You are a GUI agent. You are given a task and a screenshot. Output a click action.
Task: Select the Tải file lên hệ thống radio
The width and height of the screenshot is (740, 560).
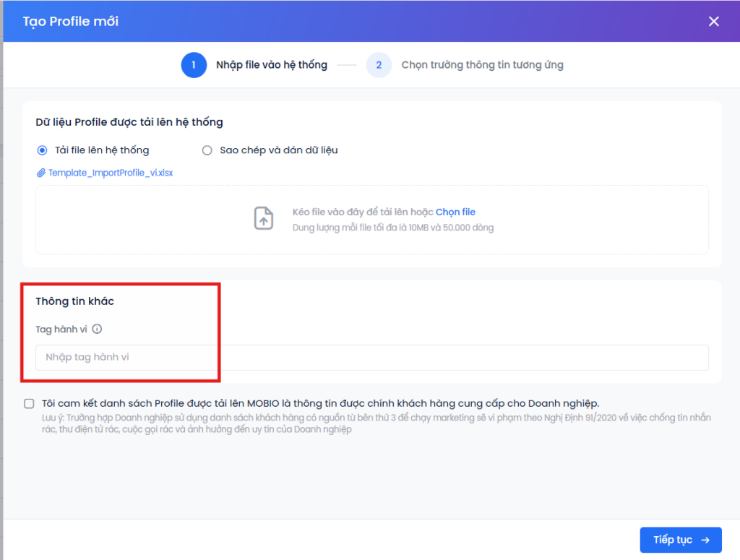[42, 150]
